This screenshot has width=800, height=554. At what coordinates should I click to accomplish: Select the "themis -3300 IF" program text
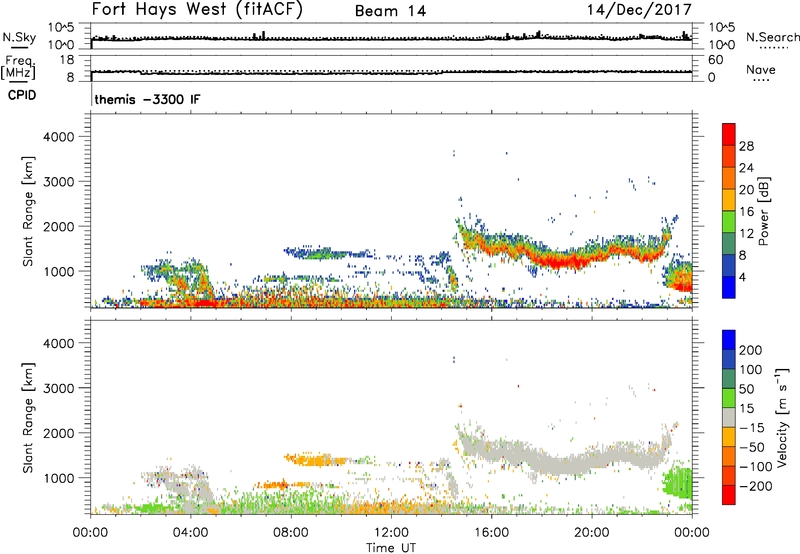(x=147, y=99)
